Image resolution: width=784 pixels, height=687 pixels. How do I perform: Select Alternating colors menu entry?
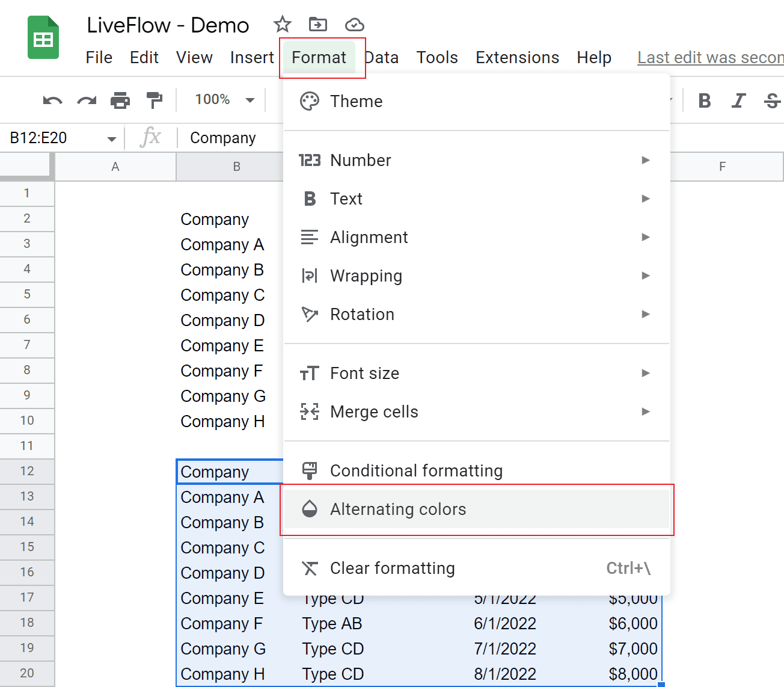click(x=476, y=509)
